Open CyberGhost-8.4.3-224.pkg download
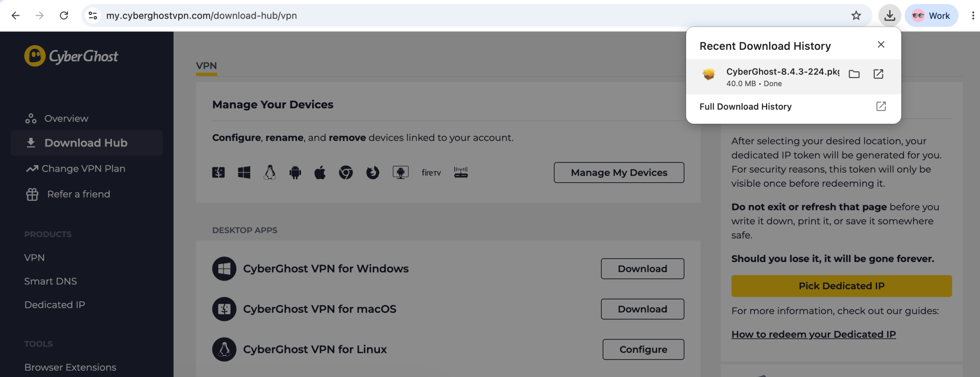This screenshot has width=980, height=377. (x=879, y=74)
